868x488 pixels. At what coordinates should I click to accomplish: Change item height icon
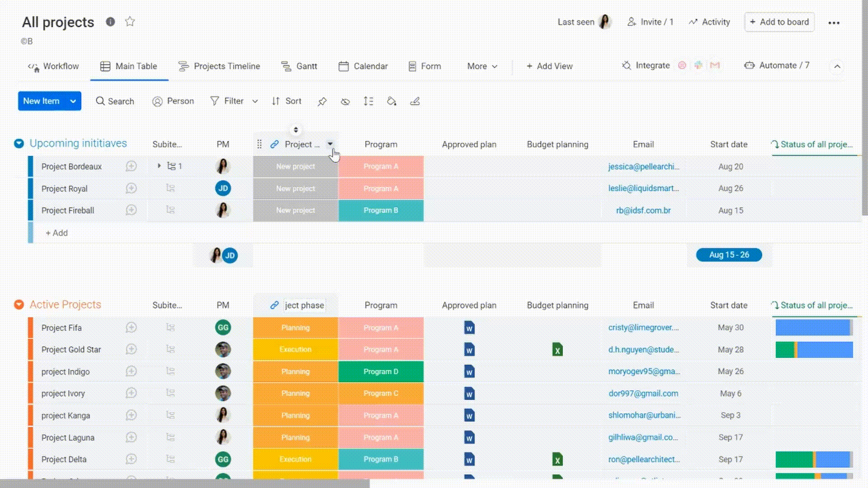[x=368, y=102]
